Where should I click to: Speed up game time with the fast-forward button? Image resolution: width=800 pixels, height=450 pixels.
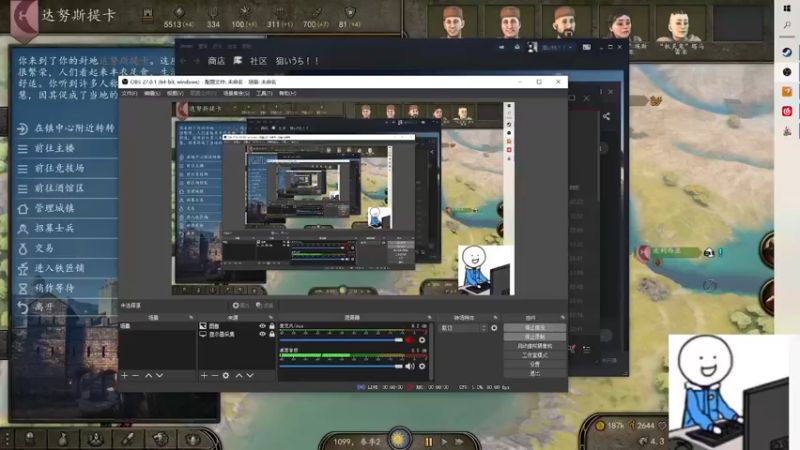click(x=459, y=442)
